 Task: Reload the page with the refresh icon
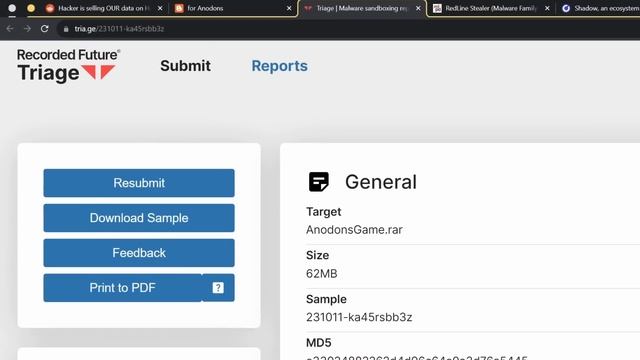[44, 29]
